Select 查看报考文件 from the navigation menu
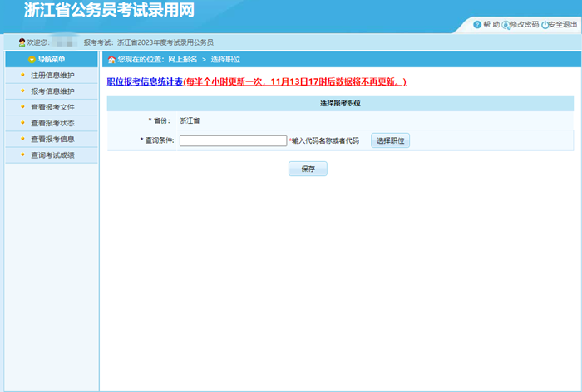582x392 pixels. coord(52,107)
